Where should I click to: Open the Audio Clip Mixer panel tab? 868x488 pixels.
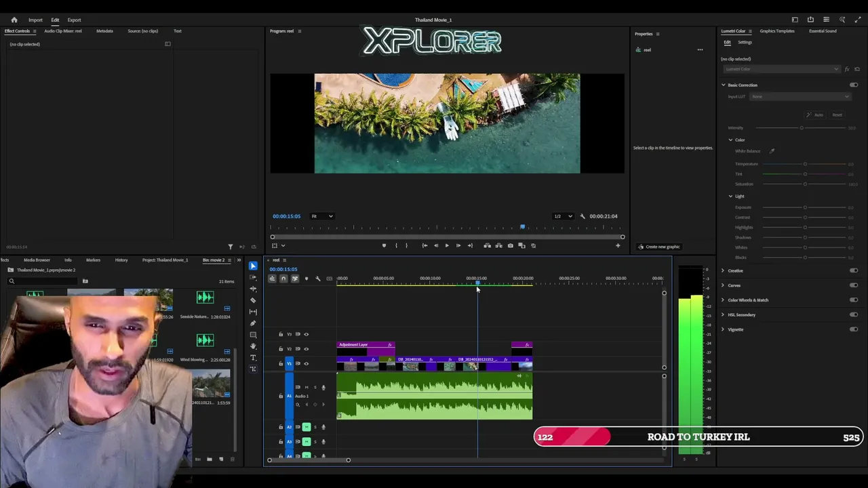(63, 31)
